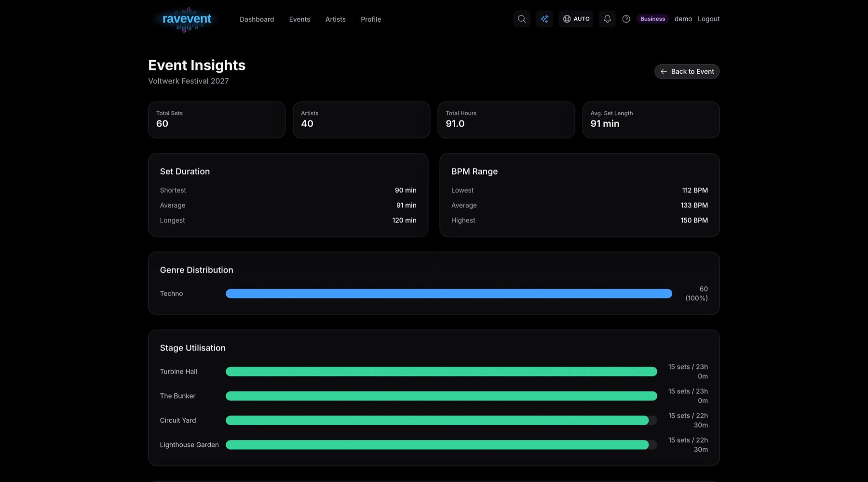Click Circuit Yard's 15 sets / 22h 30m

(688, 420)
